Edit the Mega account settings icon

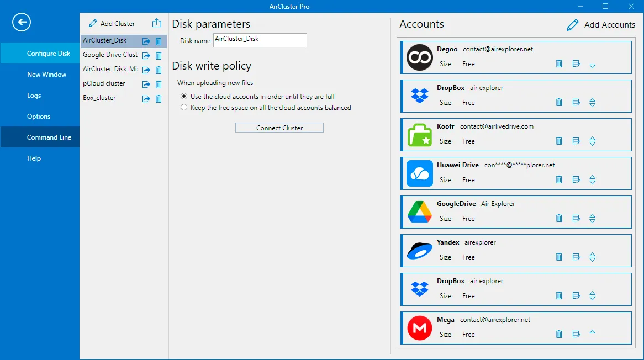click(x=576, y=334)
